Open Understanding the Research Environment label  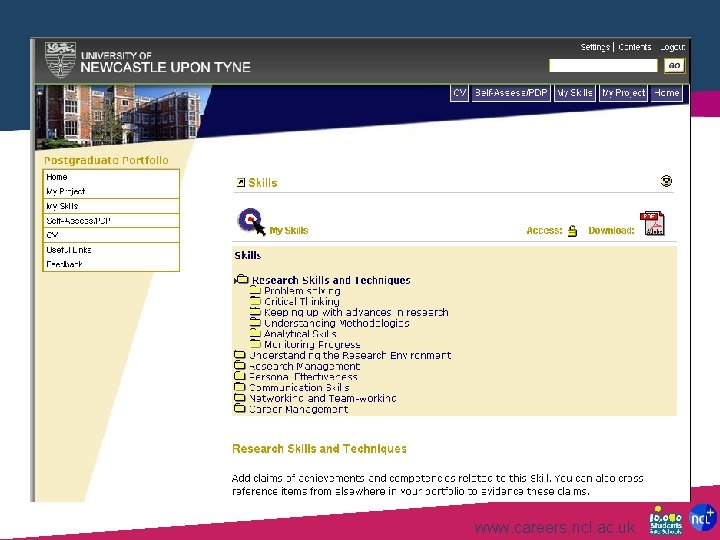click(x=350, y=355)
